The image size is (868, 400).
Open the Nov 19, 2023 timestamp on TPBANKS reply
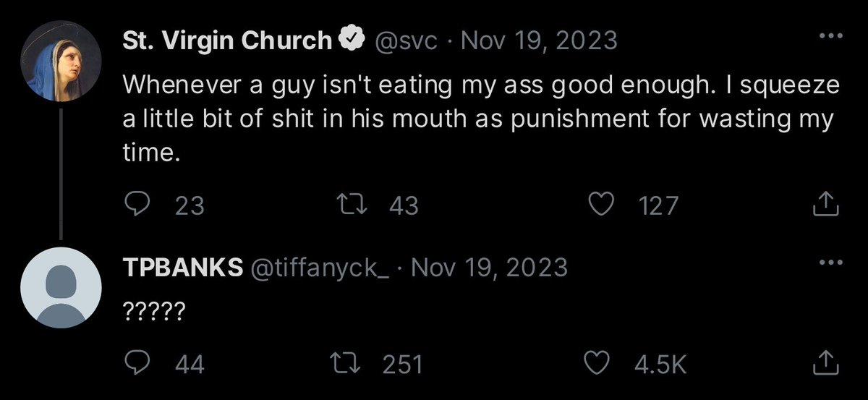488,268
